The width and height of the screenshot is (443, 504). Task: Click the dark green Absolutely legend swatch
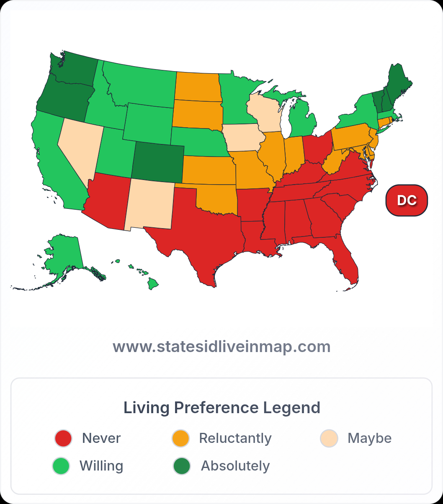(182, 466)
